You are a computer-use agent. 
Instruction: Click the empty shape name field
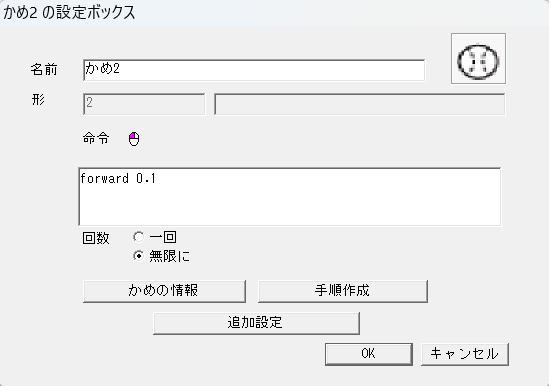[360, 104]
